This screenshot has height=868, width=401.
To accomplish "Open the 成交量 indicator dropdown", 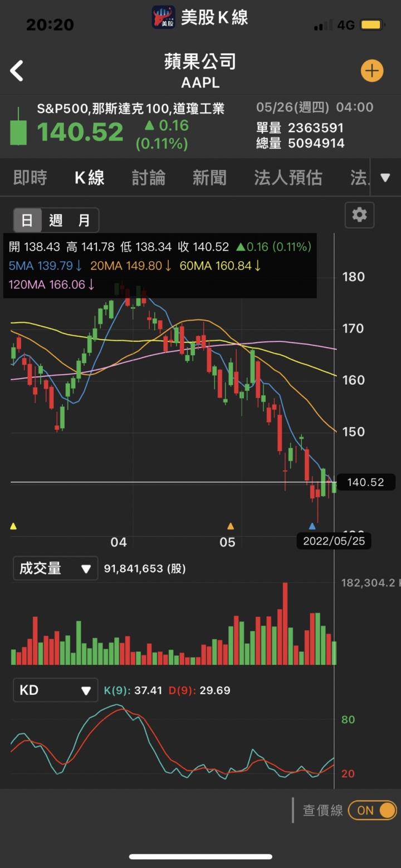I will point(55,568).
